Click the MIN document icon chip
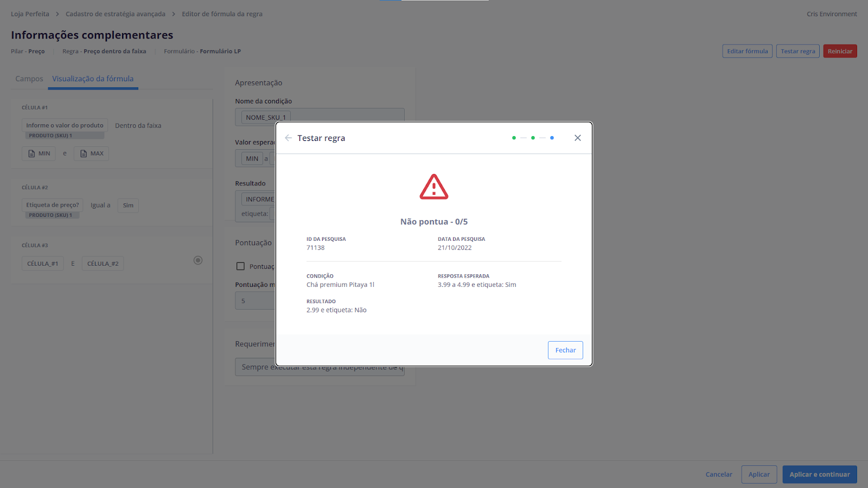 pos(39,153)
